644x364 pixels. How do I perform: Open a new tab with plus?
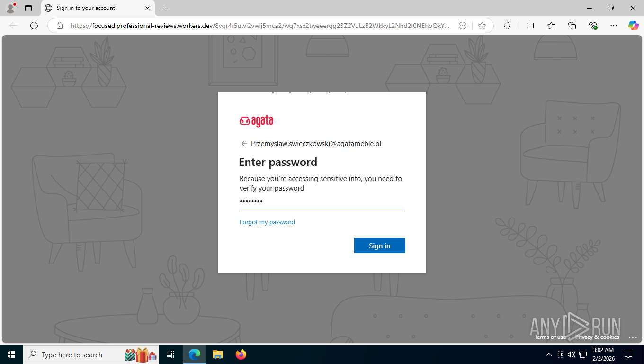point(165,8)
